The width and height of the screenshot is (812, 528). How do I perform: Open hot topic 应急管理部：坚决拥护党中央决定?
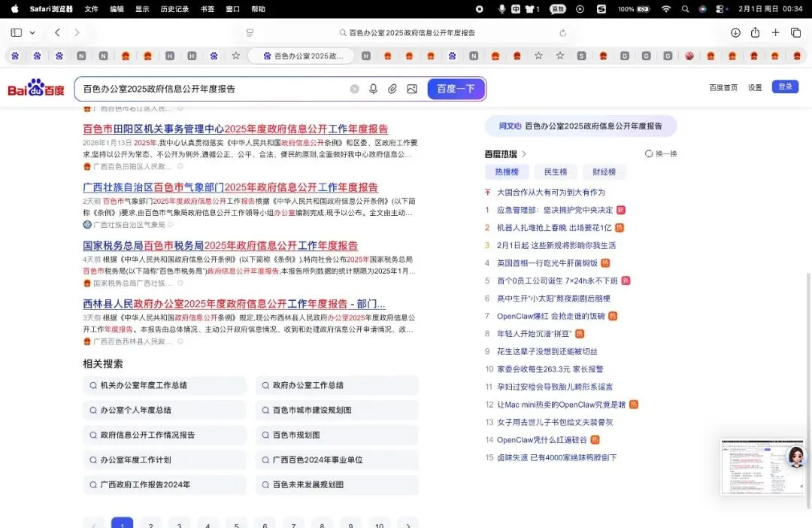[555, 210]
